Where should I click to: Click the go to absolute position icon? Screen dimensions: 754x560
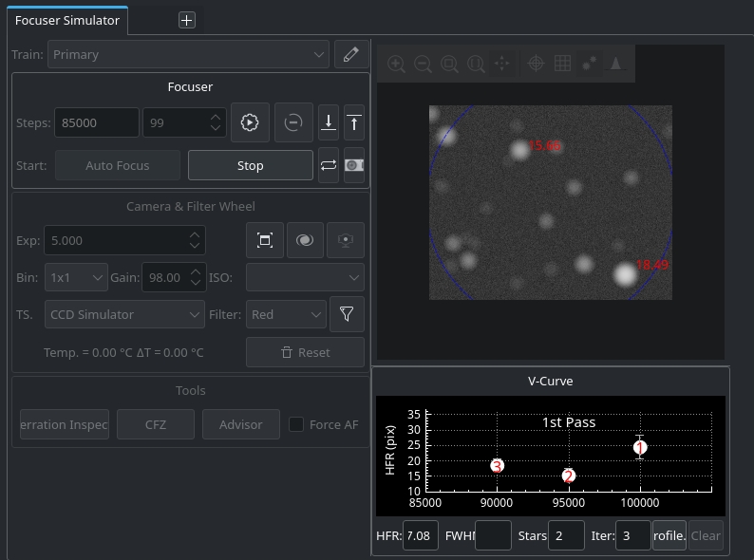[x=250, y=122]
